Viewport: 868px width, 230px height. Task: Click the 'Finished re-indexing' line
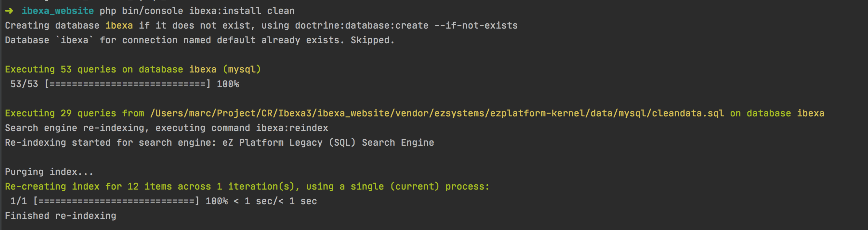tap(60, 216)
